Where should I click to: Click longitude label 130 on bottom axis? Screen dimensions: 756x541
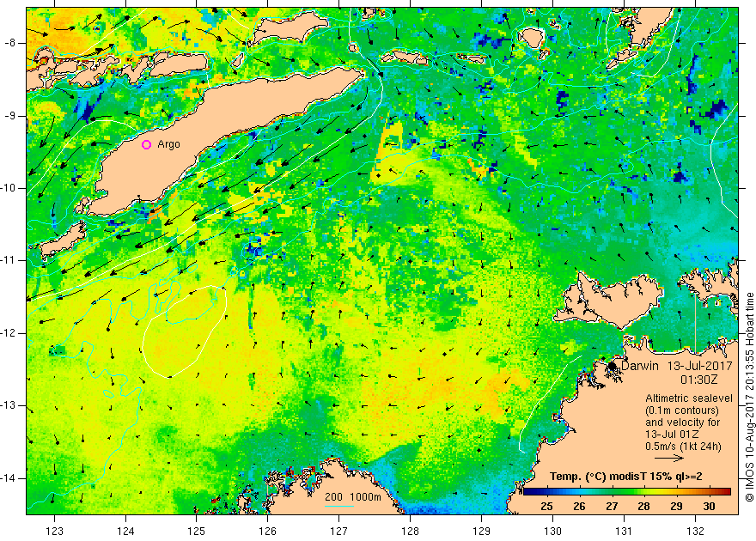553,532
